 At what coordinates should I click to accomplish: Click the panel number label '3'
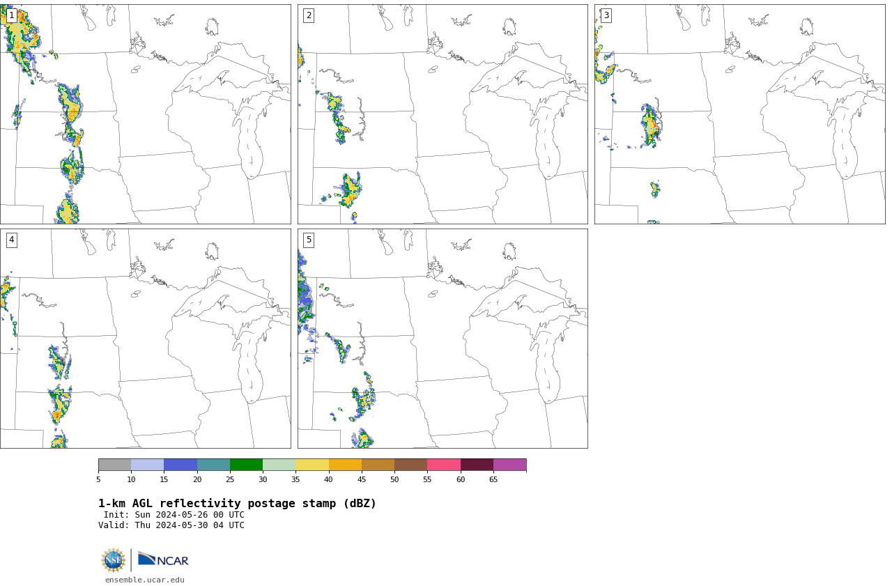(606, 15)
